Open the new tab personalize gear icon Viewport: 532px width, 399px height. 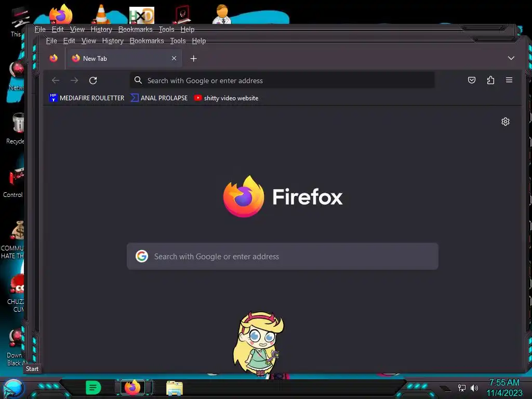(x=505, y=122)
